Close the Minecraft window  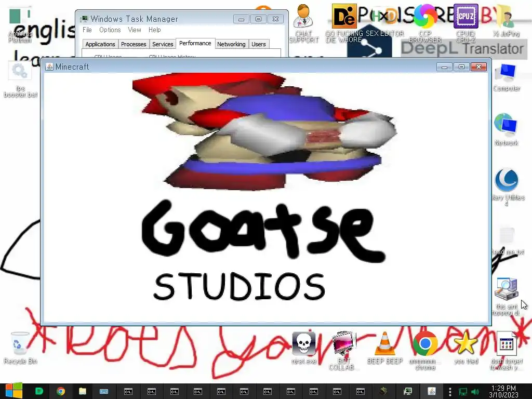pyautogui.click(x=478, y=67)
